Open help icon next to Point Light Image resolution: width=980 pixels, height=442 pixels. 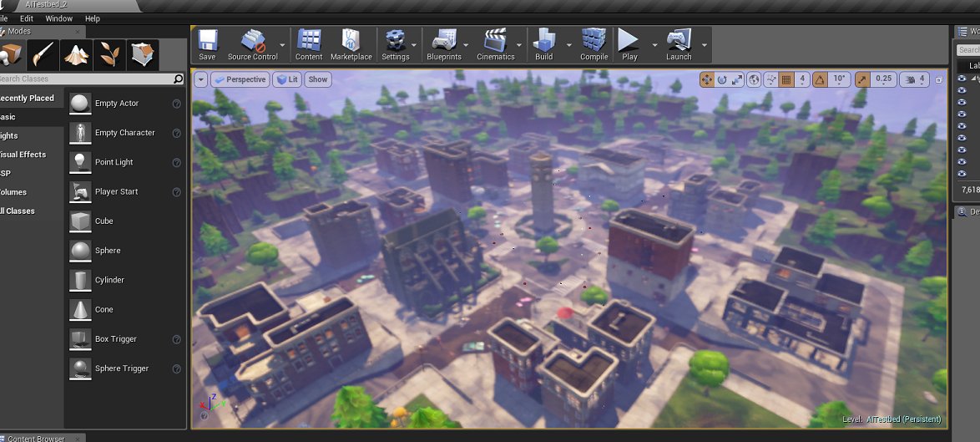pos(177,163)
